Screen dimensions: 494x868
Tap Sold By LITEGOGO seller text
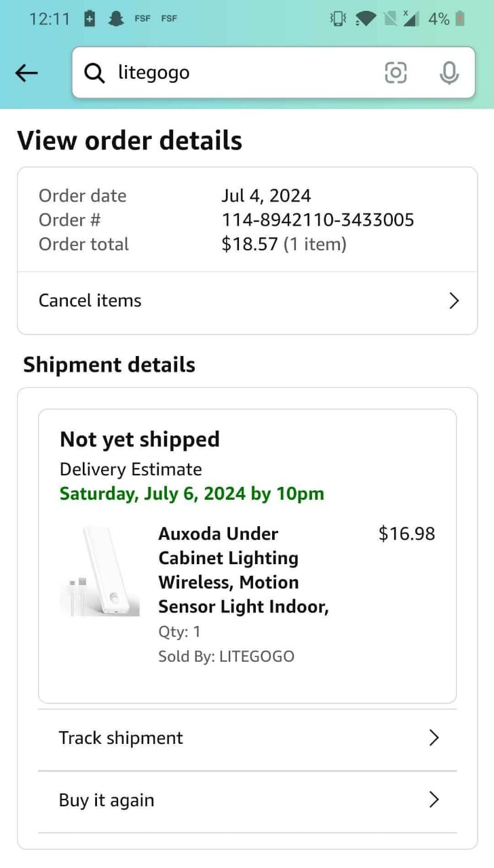click(x=226, y=656)
